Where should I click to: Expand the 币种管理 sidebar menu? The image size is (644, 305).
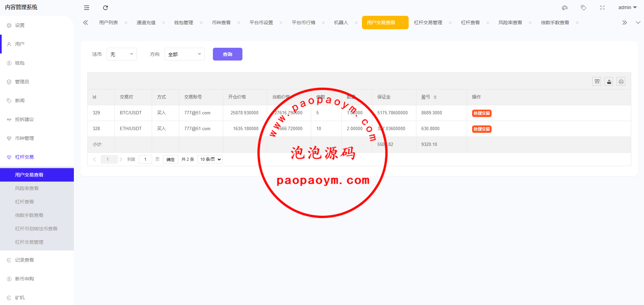[37, 138]
